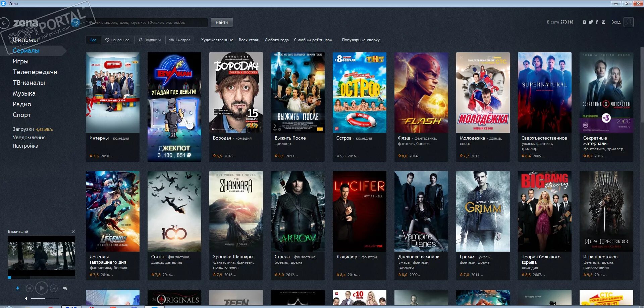
Task: Switch to the Подписки tab
Action: (150, 40)
